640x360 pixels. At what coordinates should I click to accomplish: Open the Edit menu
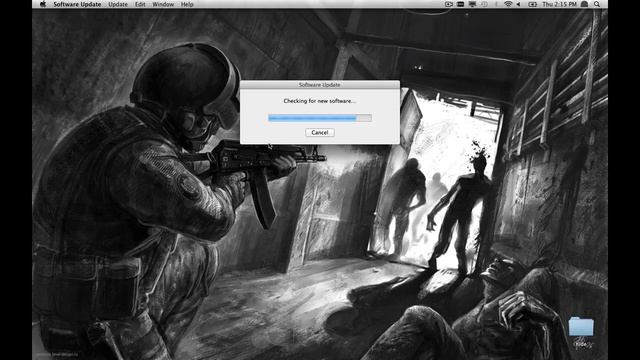[x=140, y=4]
